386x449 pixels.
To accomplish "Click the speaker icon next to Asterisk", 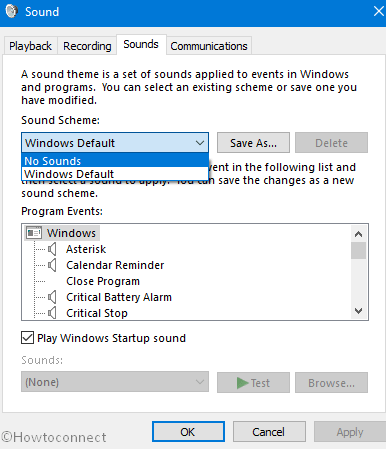I will click(x=52, y=249).
